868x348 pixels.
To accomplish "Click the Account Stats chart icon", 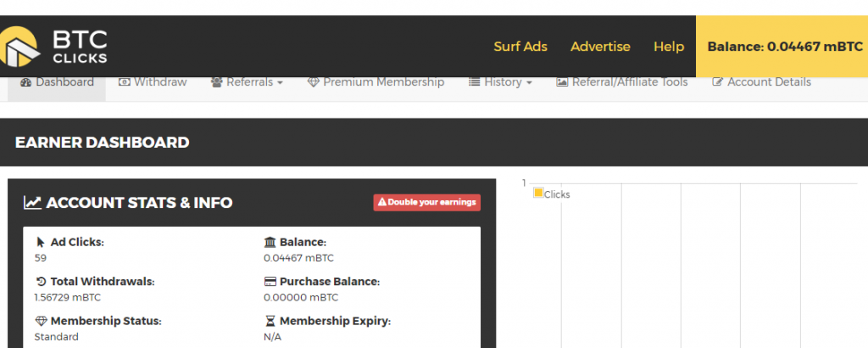I will tap(33, 203).
